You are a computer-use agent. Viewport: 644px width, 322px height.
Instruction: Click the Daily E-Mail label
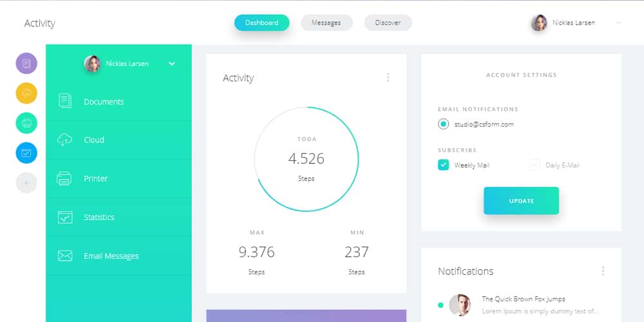(x=562, y=166)
